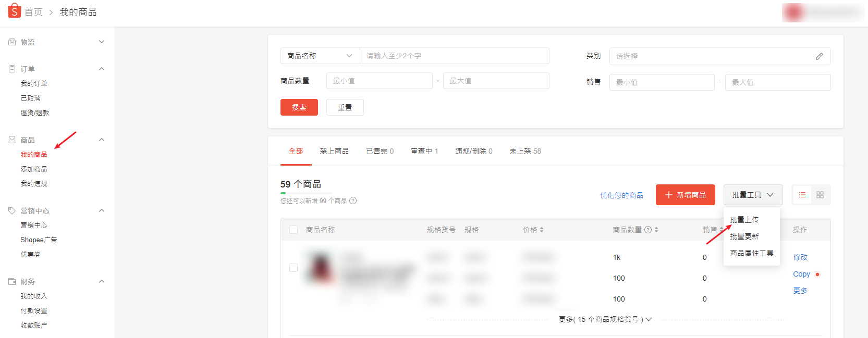This screenshot has height=338, width=868.
Task: Click the Shopee logo icon
Action: point(15,10)
